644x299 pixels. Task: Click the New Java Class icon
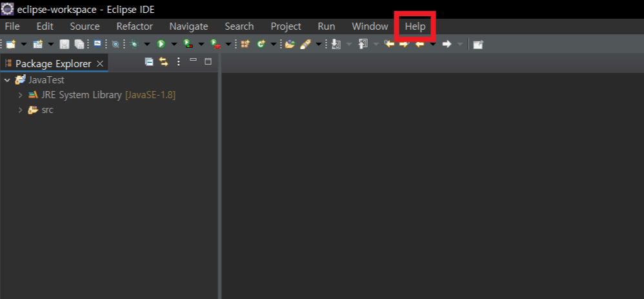(x=261, y=44)
